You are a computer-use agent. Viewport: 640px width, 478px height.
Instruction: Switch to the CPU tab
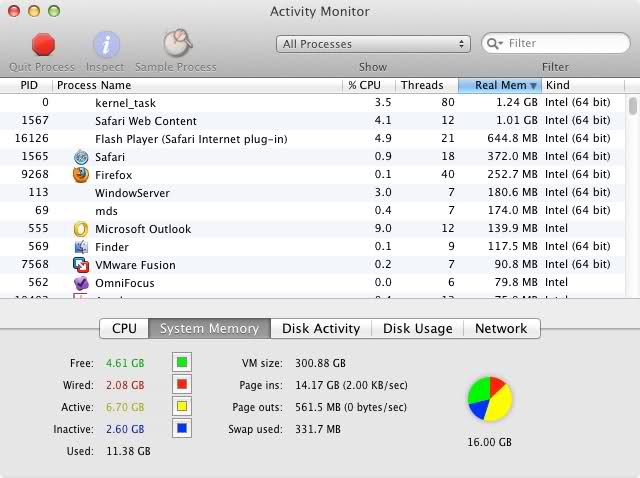pos(124,328)
